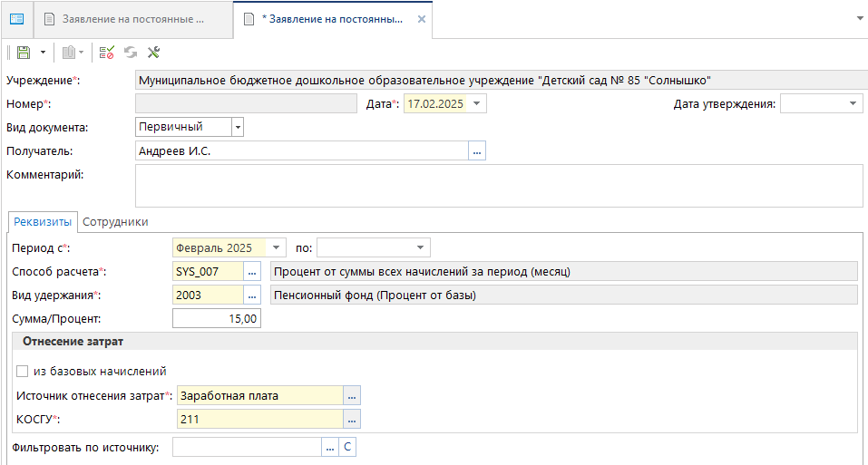Expand the Дата утверждения dropdown
The image size is (868, 465).
click(853, 104)
